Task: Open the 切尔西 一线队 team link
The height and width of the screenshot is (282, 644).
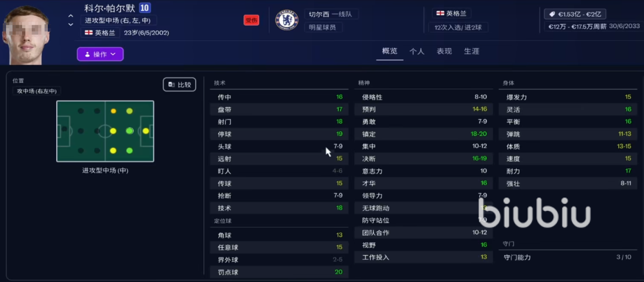Action: pyautogui.click(x=331, y=14)
